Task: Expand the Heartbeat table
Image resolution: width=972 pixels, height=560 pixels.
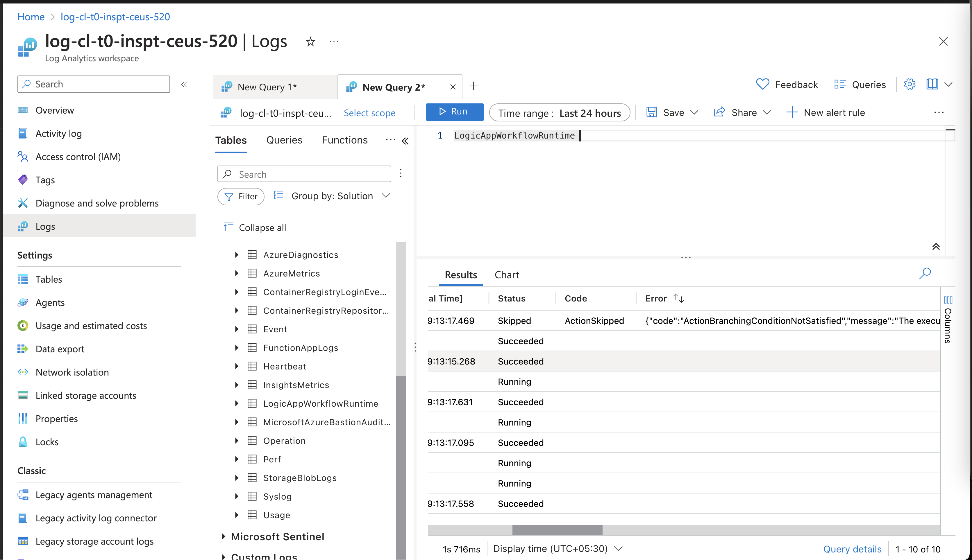Action: pos(237,366)
